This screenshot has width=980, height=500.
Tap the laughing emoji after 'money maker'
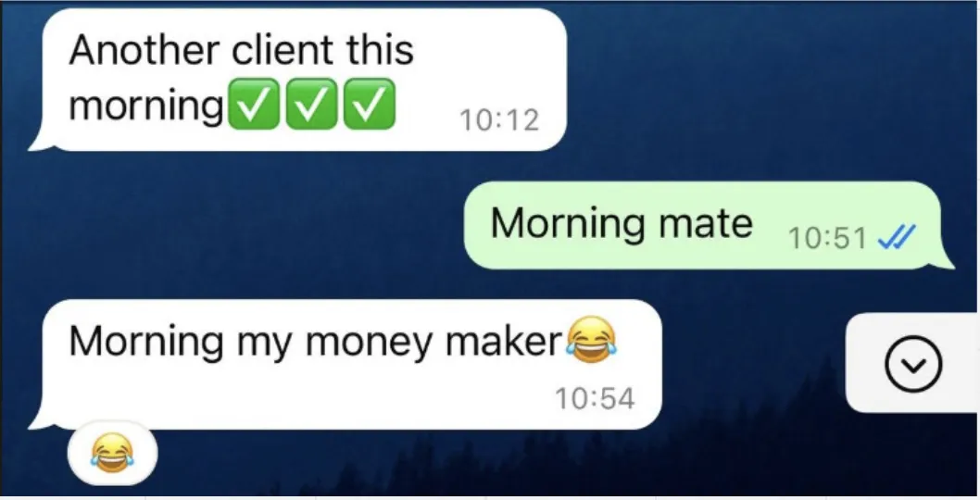(591, 340)
